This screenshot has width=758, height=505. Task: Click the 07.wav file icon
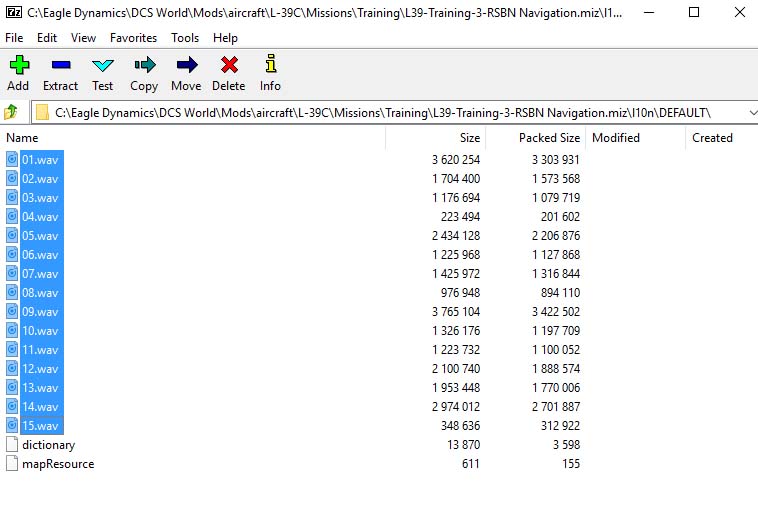pyautogui.click(x=12, y=273)
